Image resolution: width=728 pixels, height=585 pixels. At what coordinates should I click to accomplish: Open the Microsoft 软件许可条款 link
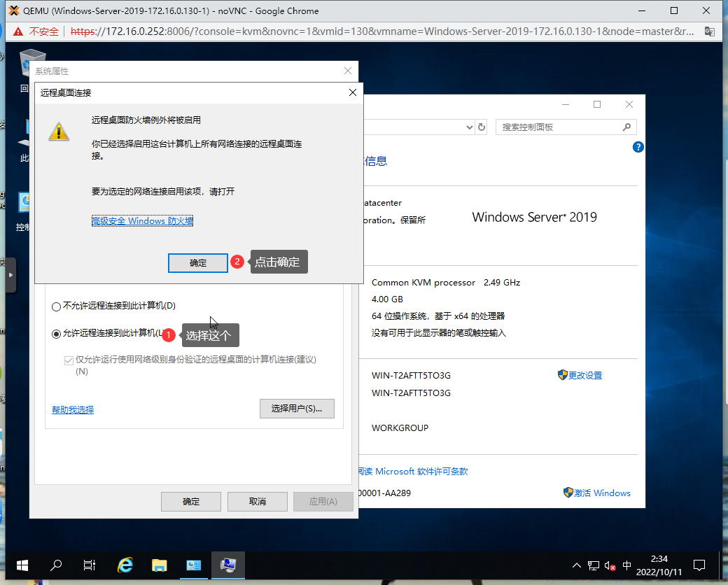[421, 471]
